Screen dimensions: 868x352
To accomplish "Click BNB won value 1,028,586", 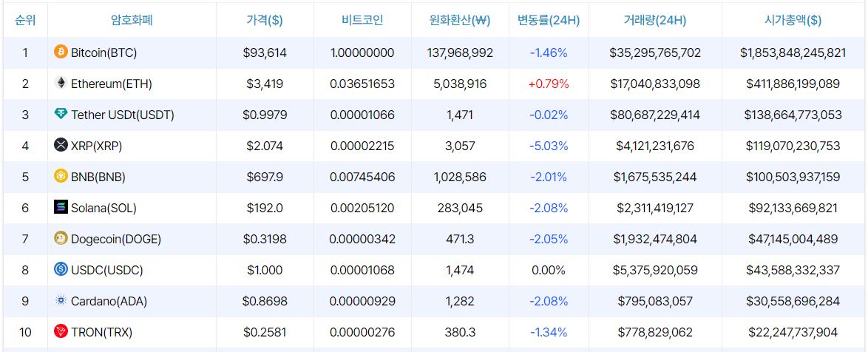I will point(460,177).
